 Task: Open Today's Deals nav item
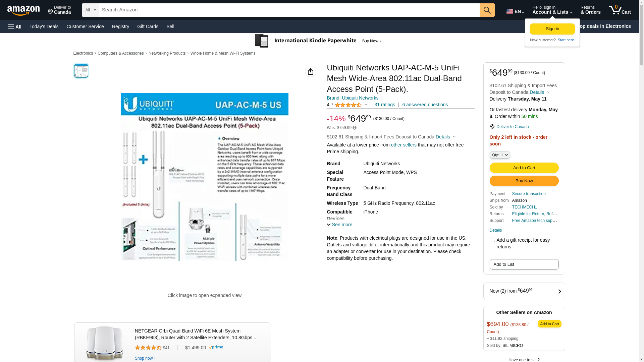pyautogui.click(x=44, y=26)
